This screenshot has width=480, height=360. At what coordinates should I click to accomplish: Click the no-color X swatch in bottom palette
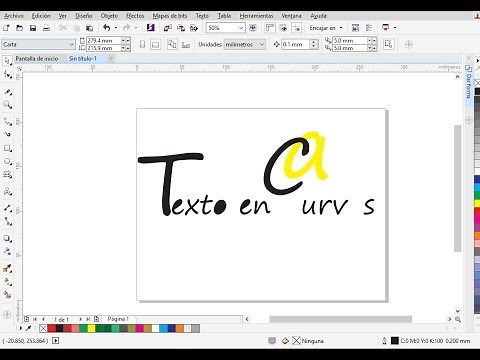coord(43,329)
